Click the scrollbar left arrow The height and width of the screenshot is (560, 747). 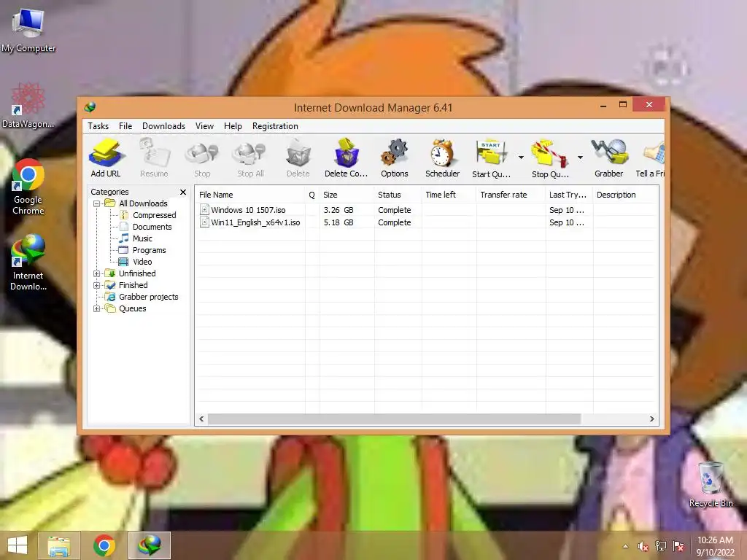tap(201, 419)
